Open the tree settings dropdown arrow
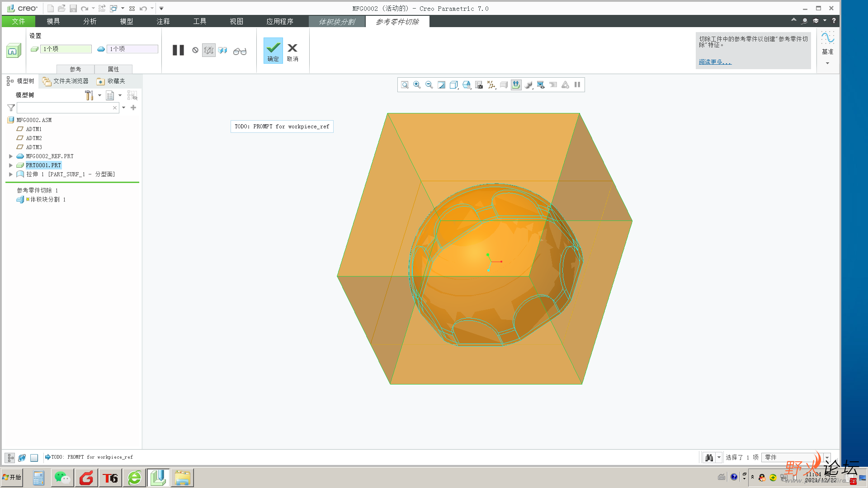The height and width of the screenshot is (488, 868). pos(99,95)
